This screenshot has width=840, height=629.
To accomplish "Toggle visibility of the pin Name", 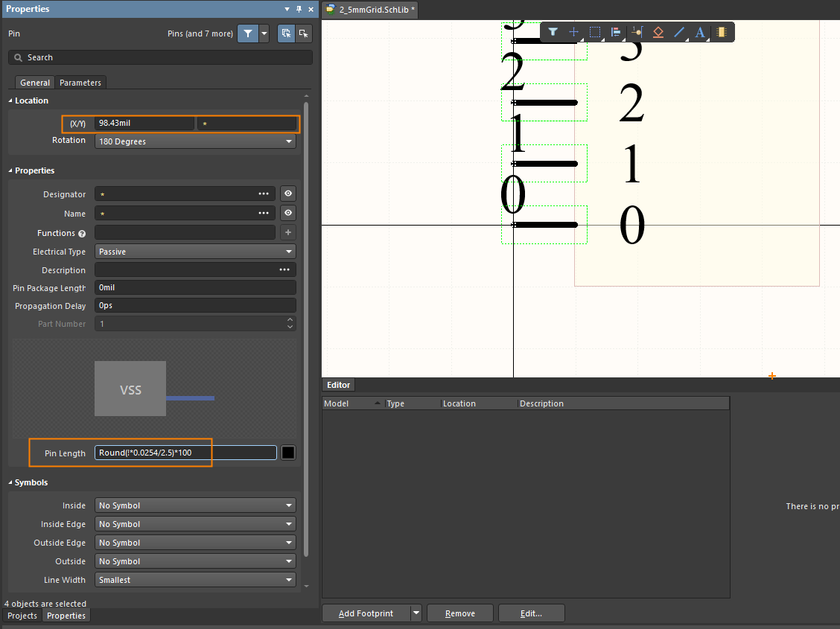I will point(288,214).
